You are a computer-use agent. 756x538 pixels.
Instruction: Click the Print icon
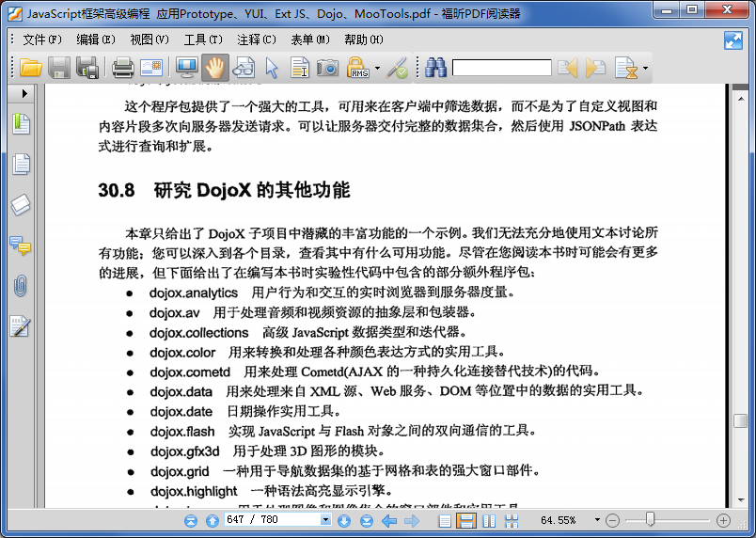(122, 68)
